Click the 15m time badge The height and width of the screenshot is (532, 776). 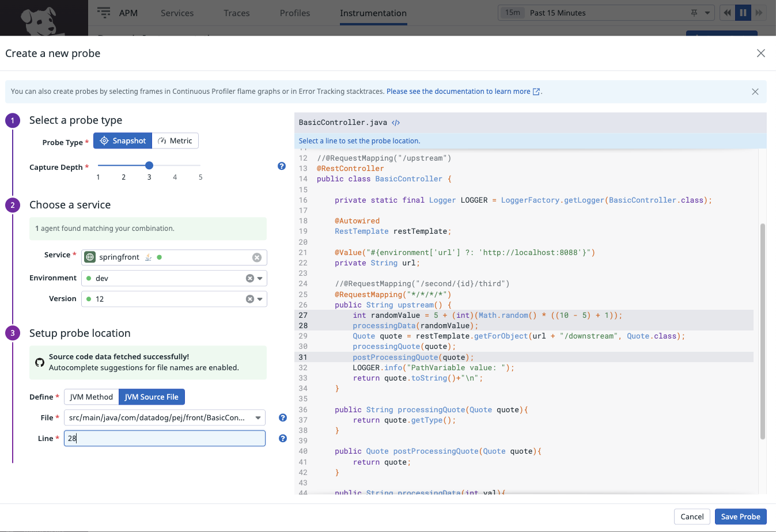tap(512, 13)
